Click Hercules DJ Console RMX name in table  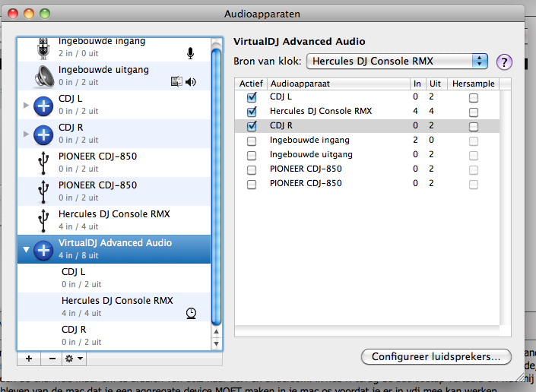pyautogui.click(x=321, y=112)
